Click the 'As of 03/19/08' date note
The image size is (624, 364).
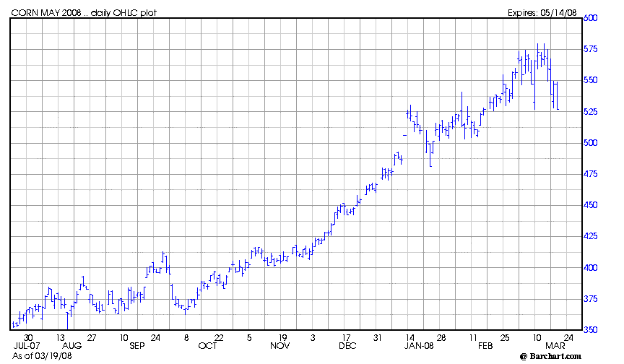tap(42, 355)
